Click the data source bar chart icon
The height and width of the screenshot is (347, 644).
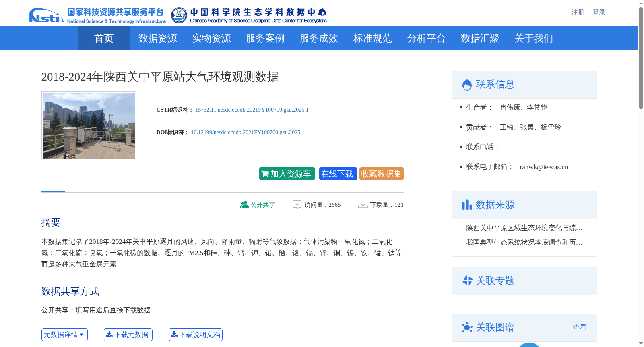pos(467,205)
